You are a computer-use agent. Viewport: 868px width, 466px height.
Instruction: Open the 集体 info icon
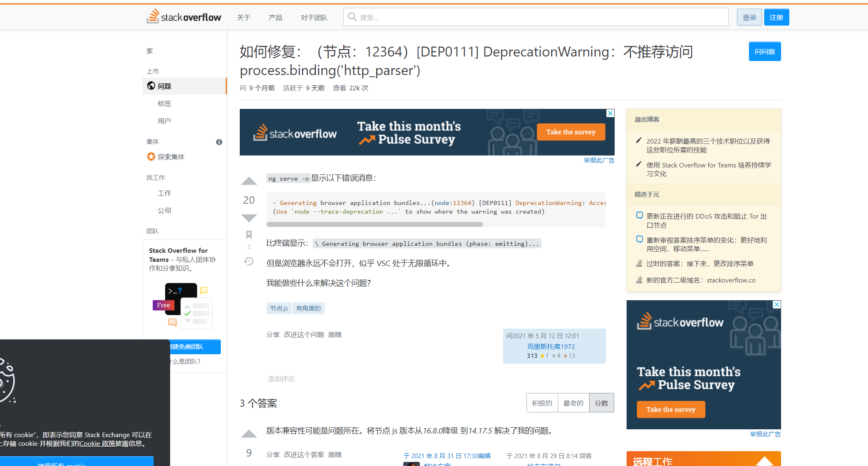(x=219, y=142)
